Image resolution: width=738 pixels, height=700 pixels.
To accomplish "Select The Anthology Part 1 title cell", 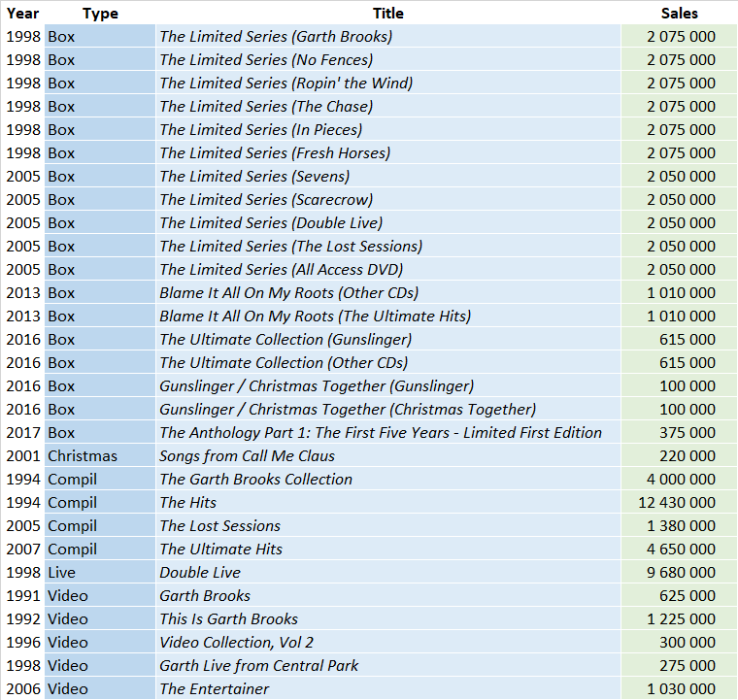I will click(x=387, y=433).
